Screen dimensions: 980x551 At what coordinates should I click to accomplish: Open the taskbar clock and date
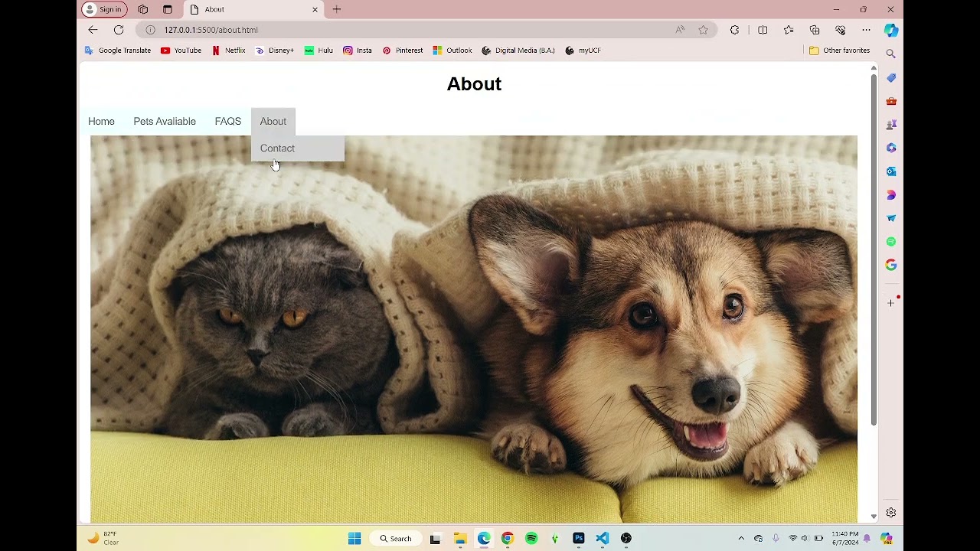(x=844, y=538)
